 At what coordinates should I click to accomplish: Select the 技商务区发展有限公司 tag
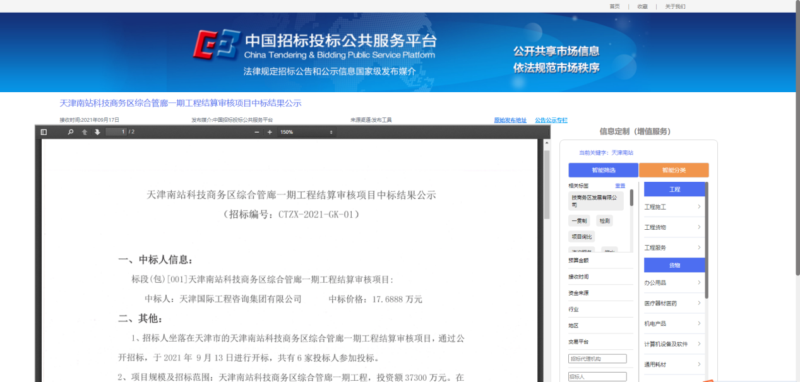point(596,201)
